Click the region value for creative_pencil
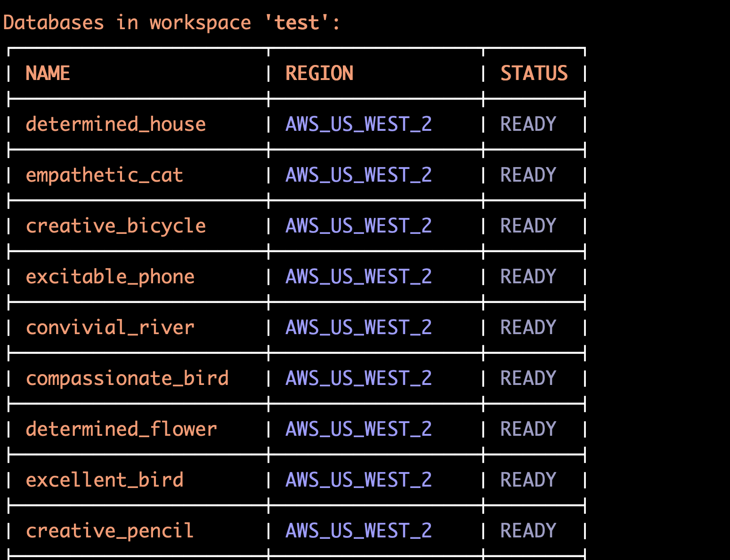The image size is (730, 560). 358,531
